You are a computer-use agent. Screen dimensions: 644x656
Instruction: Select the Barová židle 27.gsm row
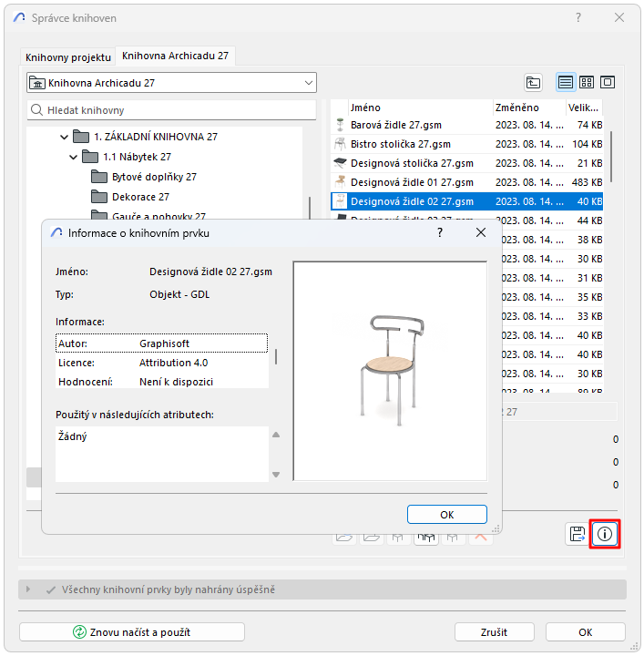(x=466, y=125)
